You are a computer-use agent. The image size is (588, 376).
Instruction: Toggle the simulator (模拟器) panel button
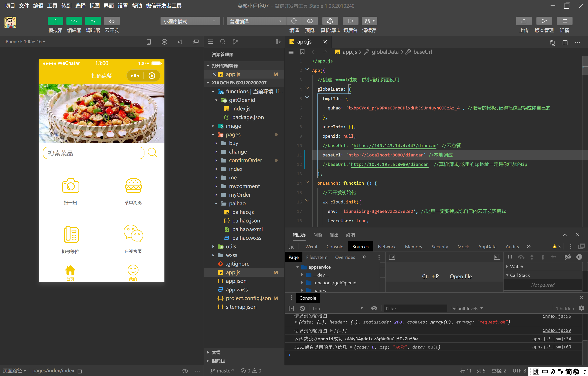(55, 21)
